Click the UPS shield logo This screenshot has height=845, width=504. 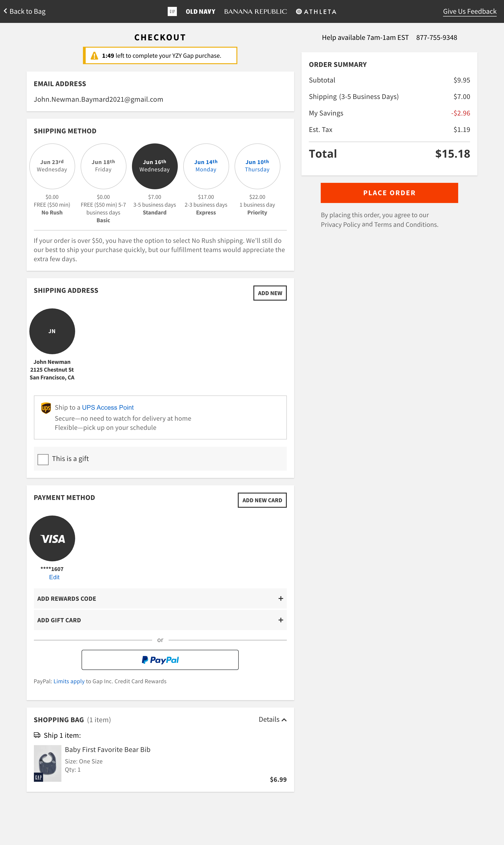46,408
